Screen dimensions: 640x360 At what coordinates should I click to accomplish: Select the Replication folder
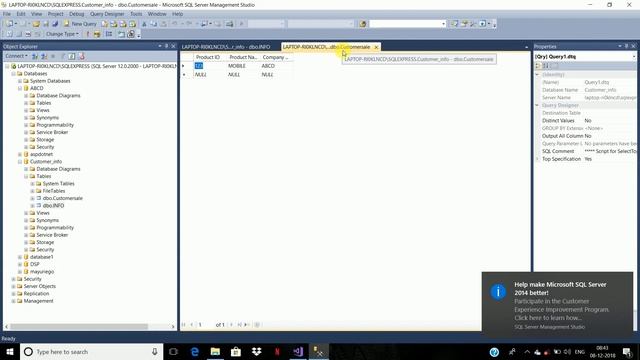(36, 294)
